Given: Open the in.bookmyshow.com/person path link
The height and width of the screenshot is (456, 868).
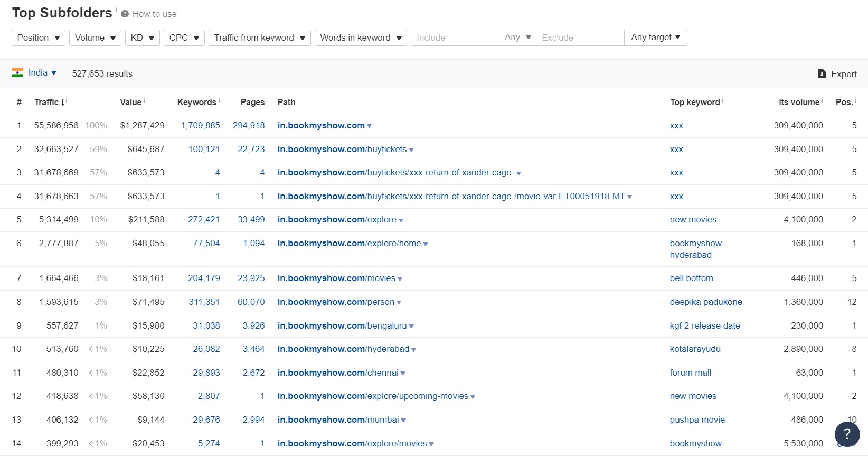Looking at the screenshot, I should click(x=336, y=302).
